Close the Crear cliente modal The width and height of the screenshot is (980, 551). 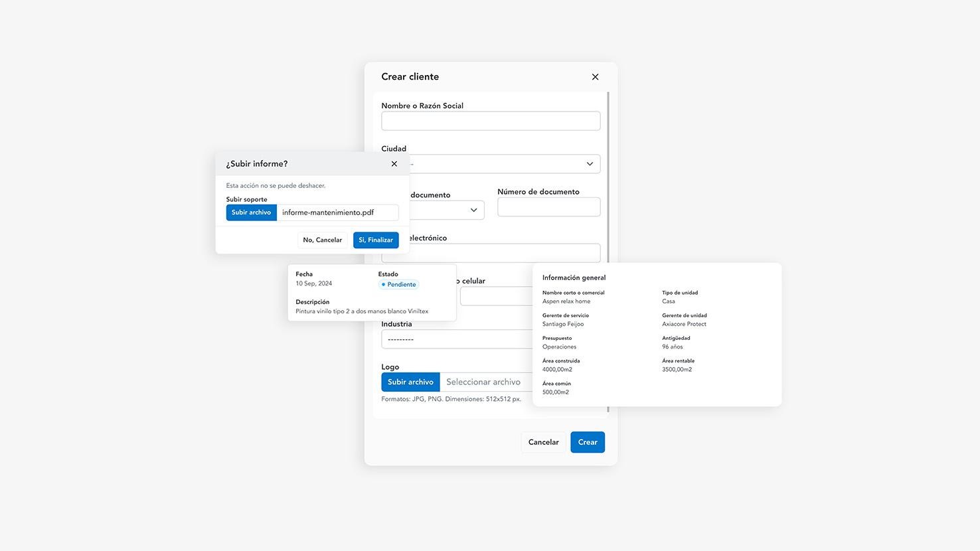pyautogui.click(x=595, y=76)
